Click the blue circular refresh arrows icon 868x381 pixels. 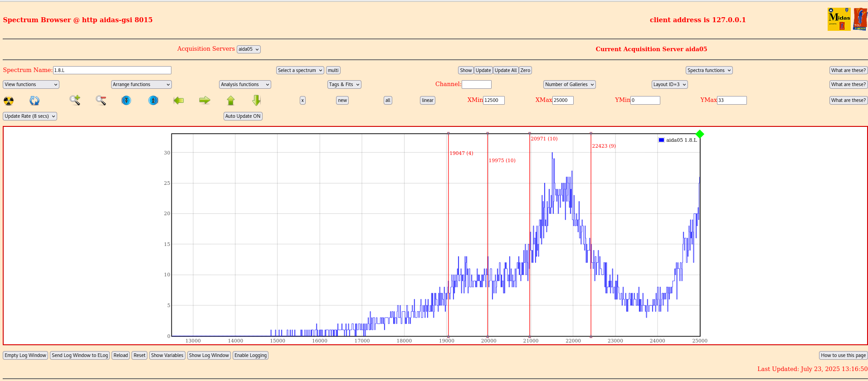click(34, 101)
